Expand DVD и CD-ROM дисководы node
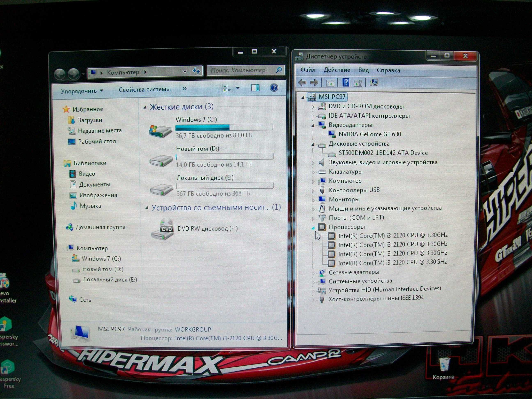This screenshot has width=532, height=399. click(313, 107)
